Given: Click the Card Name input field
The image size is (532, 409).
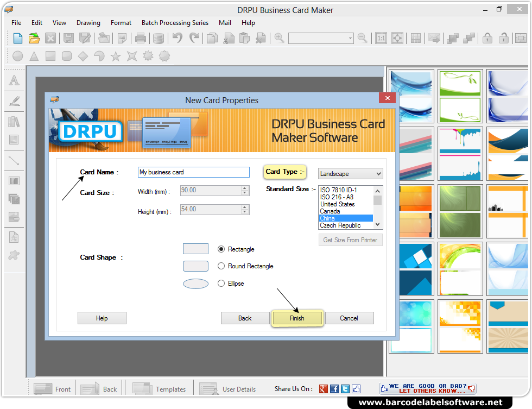Looking at the screenshot, I should click(194, 172).
